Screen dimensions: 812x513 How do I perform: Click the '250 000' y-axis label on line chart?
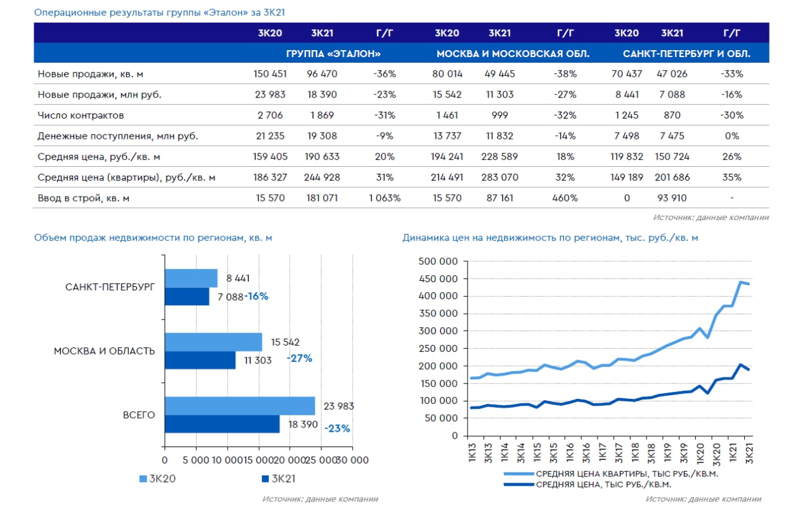pos(438,348)
